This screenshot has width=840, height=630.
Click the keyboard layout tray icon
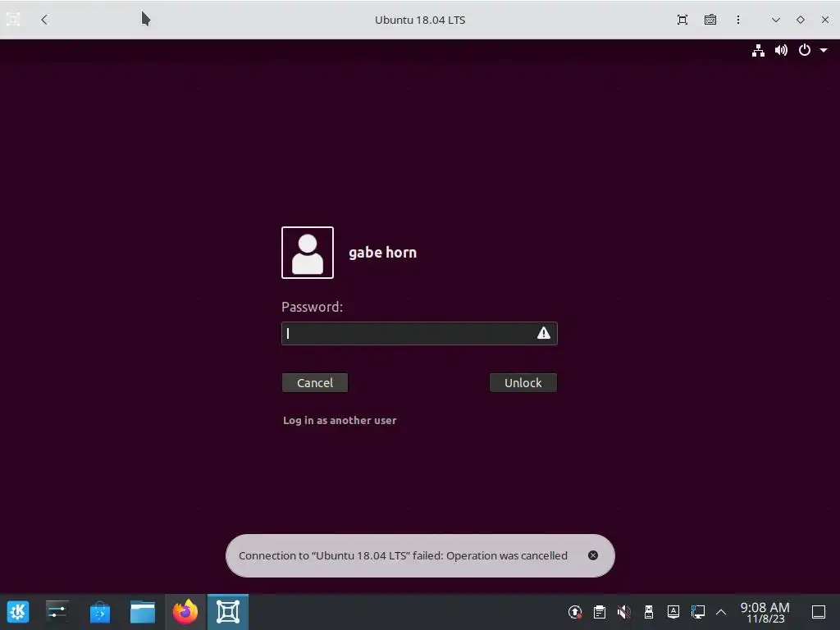pos(673,612)
